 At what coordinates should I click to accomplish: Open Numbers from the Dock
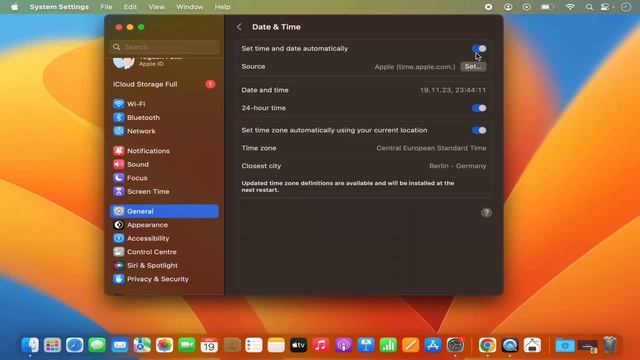coord(388,345)
